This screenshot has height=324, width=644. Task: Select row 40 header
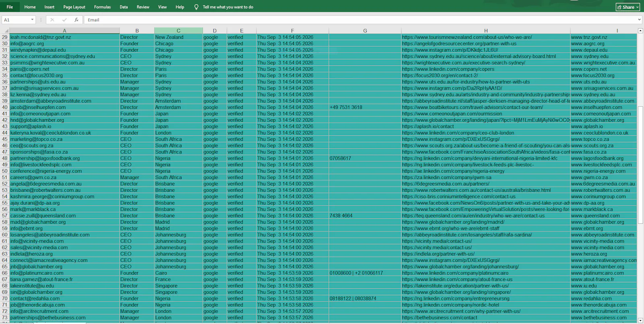[5, 107]
